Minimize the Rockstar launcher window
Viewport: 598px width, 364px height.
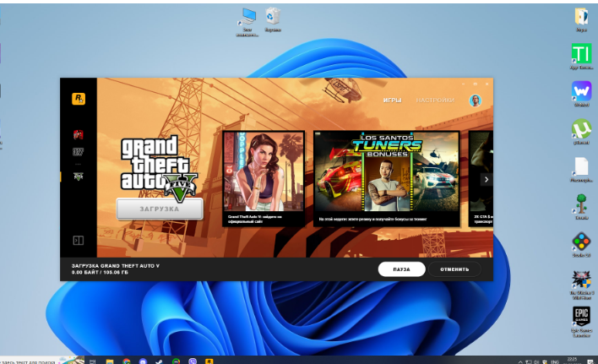click(464, 84)
